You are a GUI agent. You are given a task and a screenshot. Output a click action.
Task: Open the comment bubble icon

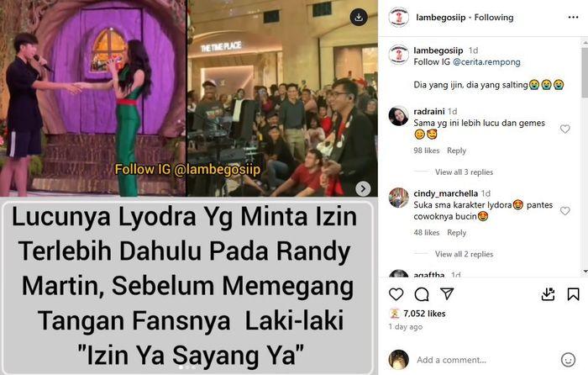click(422, 294)
